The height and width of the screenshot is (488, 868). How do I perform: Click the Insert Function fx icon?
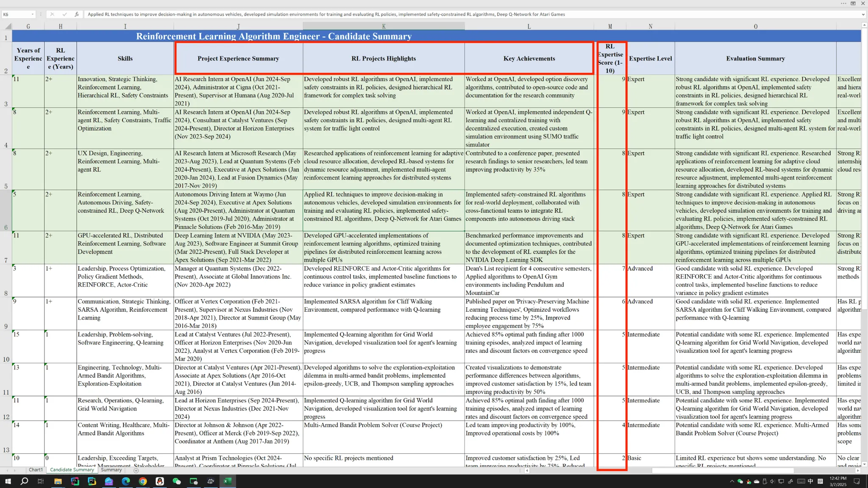(x=77, y=14)
